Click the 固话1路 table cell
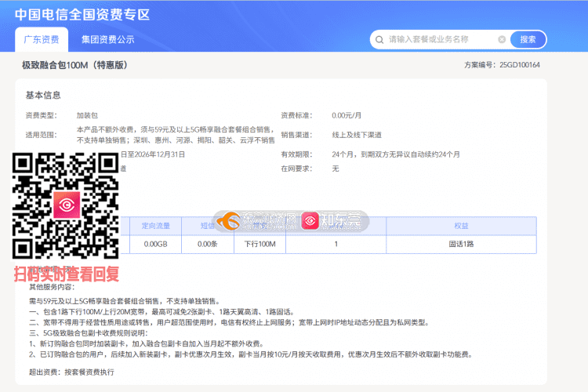This screenshot has width=588, height=392. point(461,244)
